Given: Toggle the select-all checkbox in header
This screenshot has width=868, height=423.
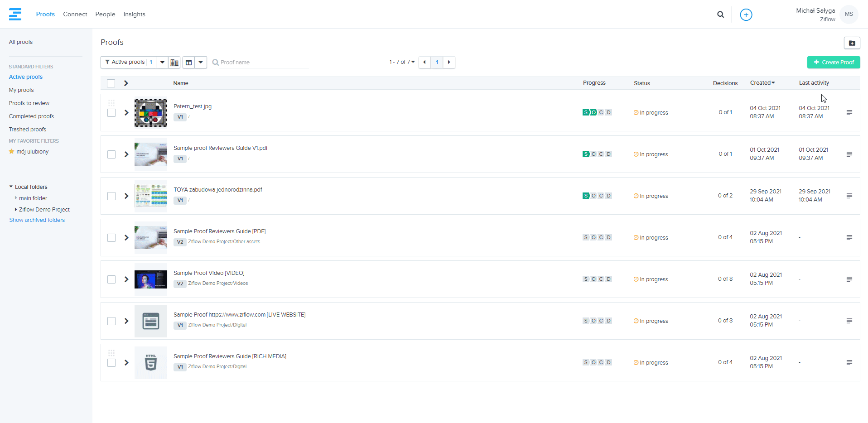Looking at the screenshot, I should click(x=111, y=83).
